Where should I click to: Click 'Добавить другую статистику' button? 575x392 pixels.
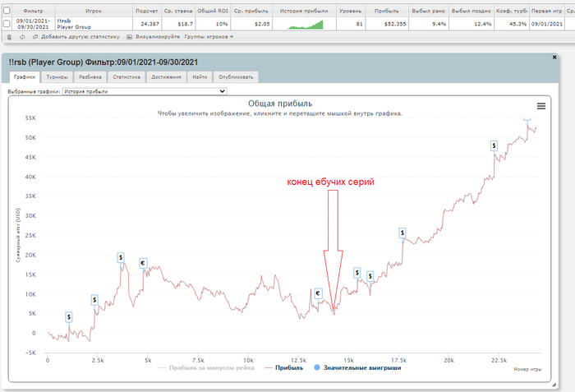tap(80, 37)
